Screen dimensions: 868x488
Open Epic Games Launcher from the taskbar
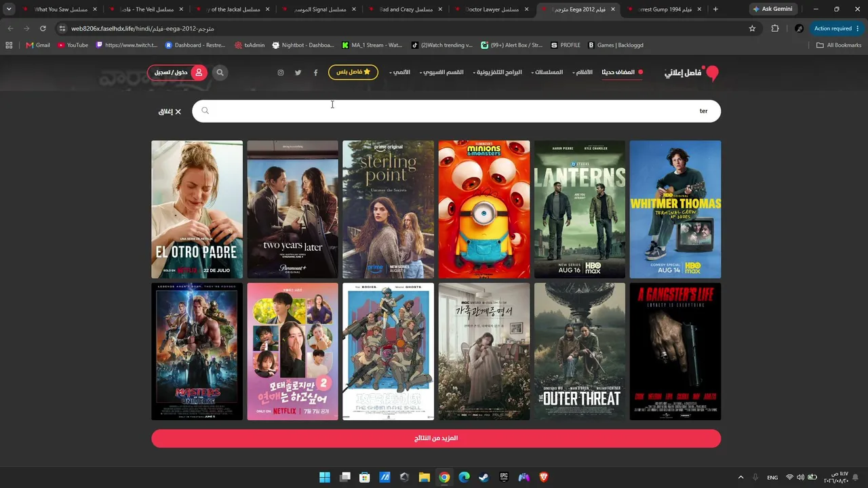[504, 477]
